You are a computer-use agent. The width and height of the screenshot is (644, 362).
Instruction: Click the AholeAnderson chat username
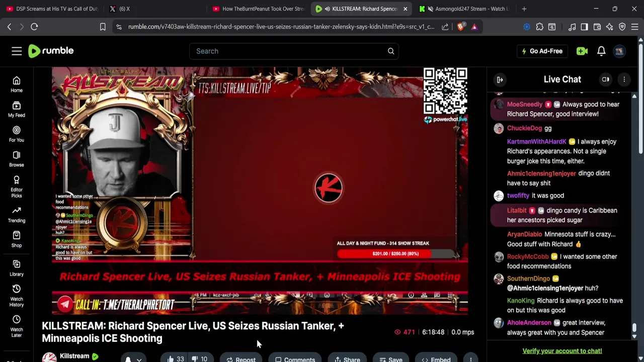tap(529, 323)
